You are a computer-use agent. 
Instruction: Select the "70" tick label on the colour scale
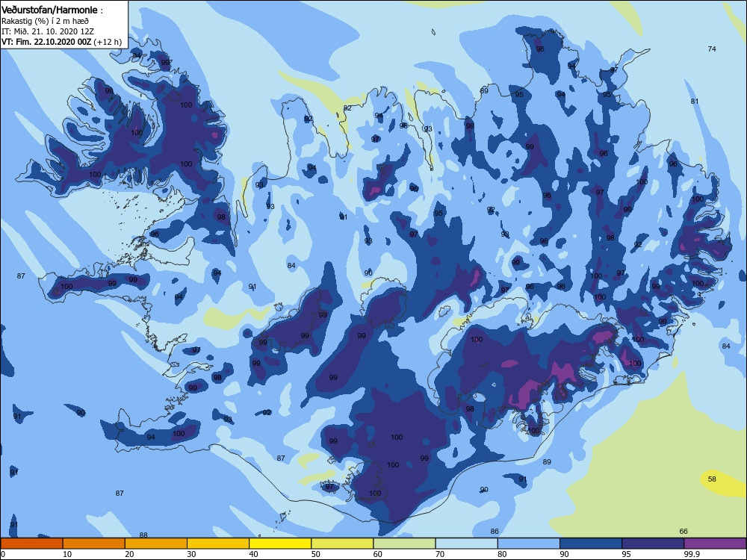(x=440, y=554)
